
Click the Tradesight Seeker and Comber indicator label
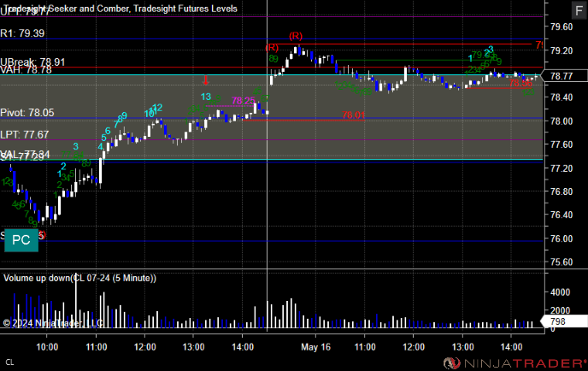click(121, 9)
